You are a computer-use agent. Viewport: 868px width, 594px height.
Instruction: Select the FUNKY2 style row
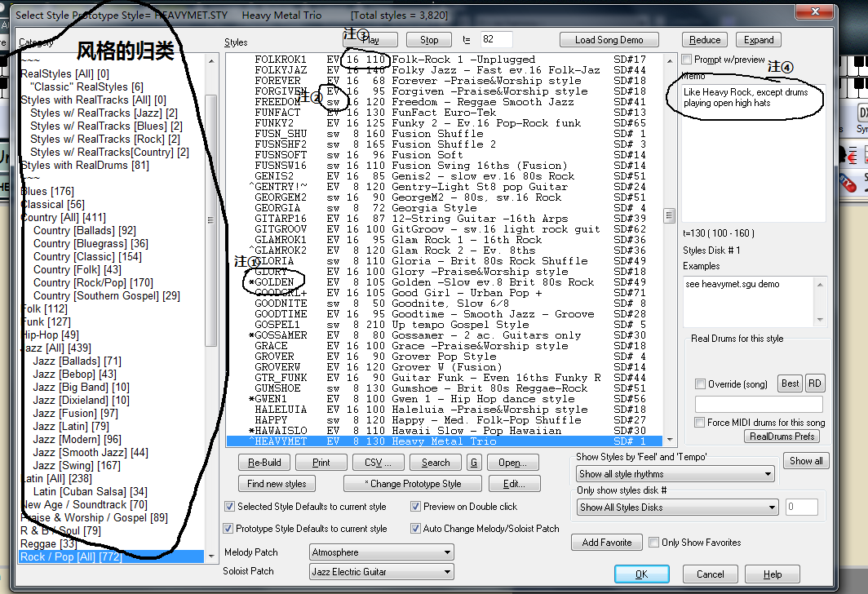coord(445,123)
